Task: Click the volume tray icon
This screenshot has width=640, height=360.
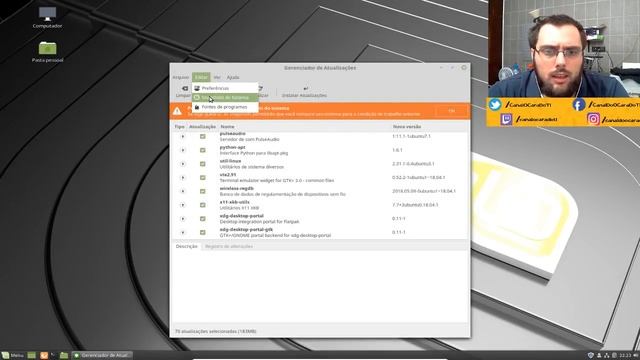Action: coord(635,356)
